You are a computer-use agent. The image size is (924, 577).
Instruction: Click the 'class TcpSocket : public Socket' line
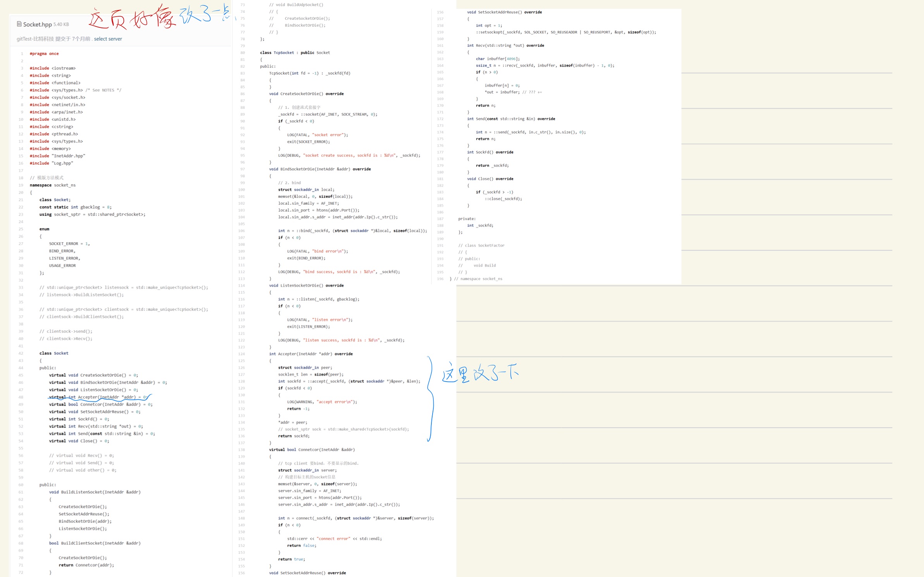(295, 53)
